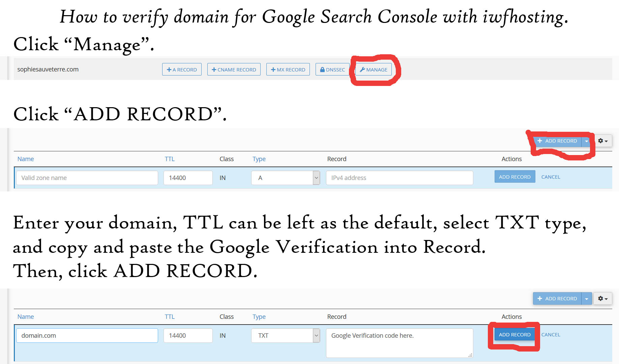This screenshot has height=364, width=619.
Task: Expand the top ADD RECORD dropdown arrow
Action: click(587, 141)
